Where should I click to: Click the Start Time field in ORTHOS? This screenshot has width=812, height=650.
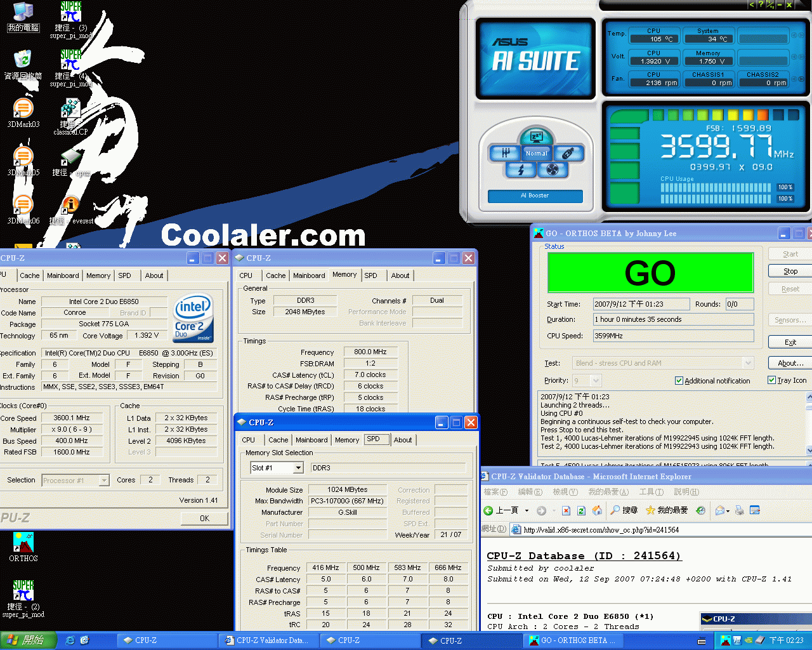pos(641,304)
